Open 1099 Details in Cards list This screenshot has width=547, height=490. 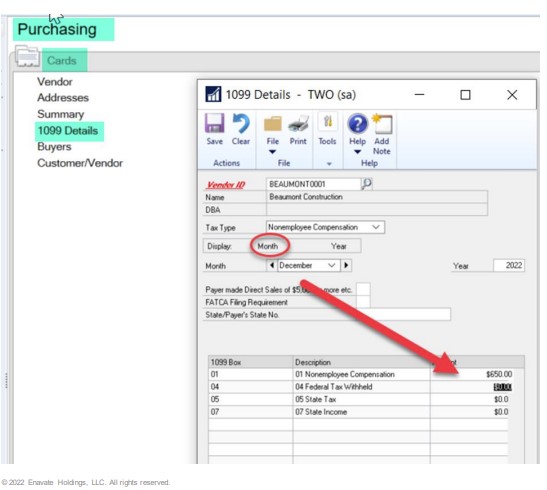(x=68, y=131)
